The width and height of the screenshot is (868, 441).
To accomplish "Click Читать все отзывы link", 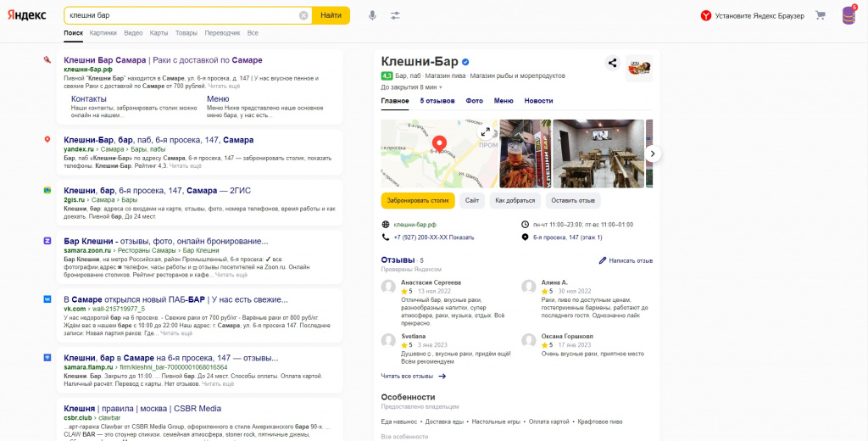I will [x=407, y=377].
